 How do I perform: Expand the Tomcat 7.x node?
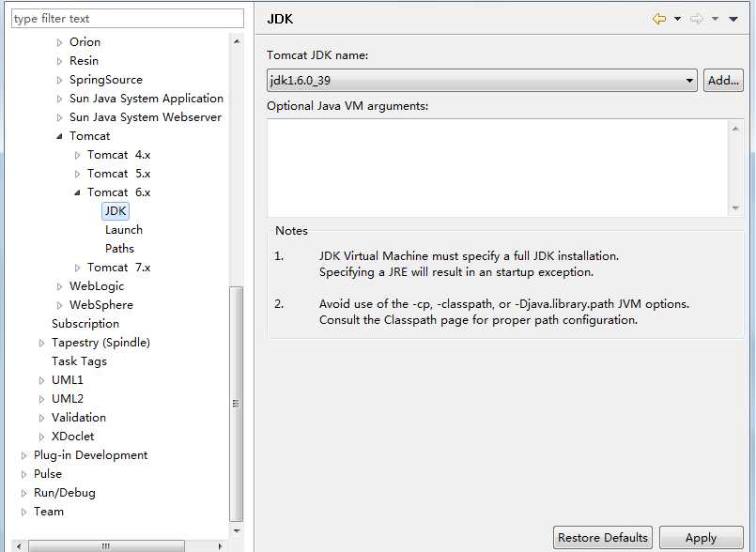77,268
